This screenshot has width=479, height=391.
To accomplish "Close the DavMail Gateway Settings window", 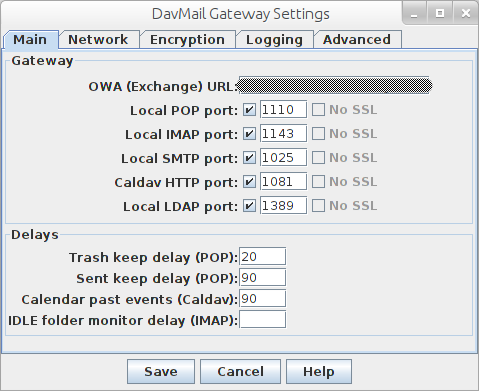I will click(x=465, y=13).
